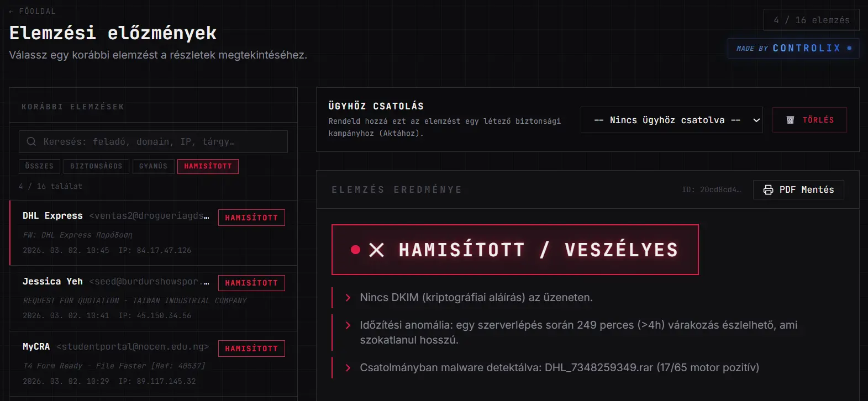Click the chevron beside the timing anomaly finding
Image resolution: width=868 pixels, height=401 pixels.
[348, 325]
